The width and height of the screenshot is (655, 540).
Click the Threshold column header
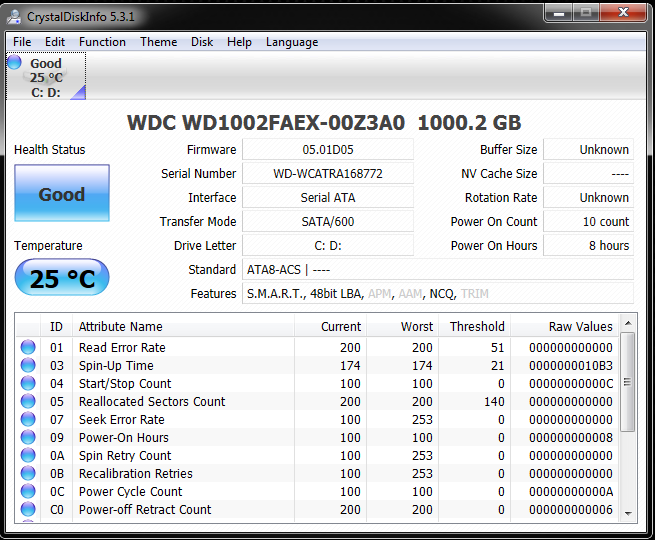point(475,326)
